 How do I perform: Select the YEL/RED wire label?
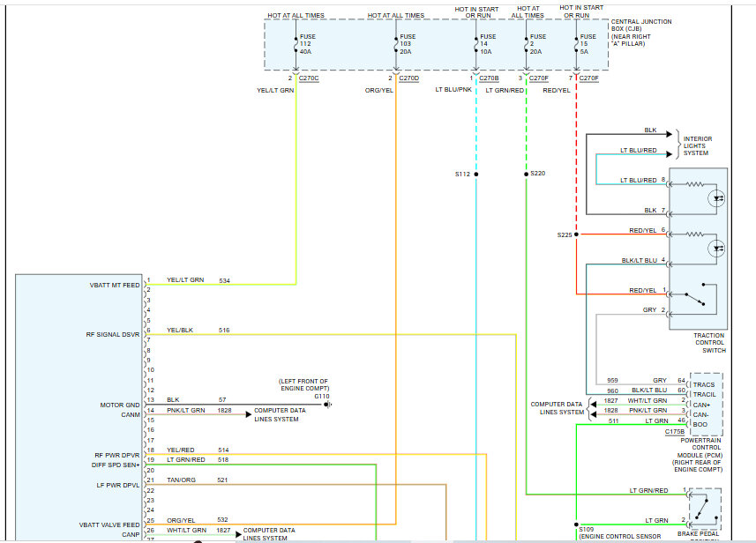(x=180, y=450)
